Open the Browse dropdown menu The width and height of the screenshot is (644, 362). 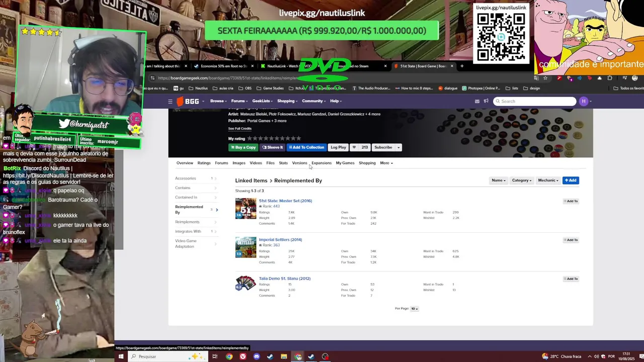click(218, 101)
